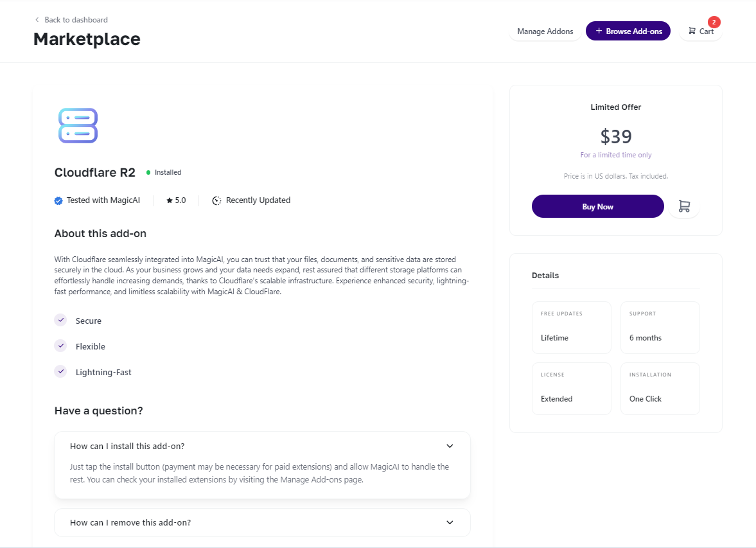Open the Manage Addons tab
The width and height of the screenshot is (756, 548).
(545, 31)
